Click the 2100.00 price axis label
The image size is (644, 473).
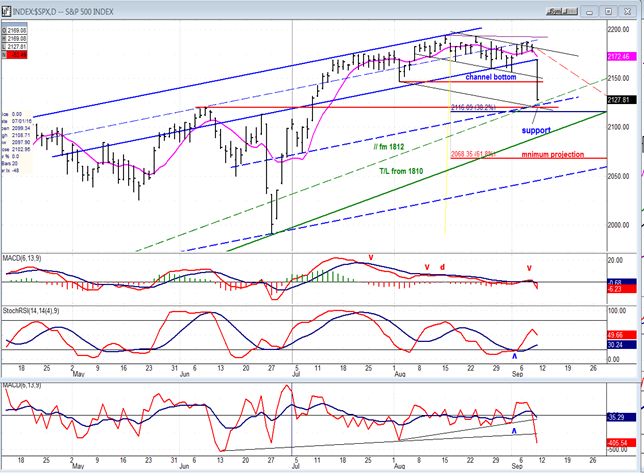tap(619, 127)
